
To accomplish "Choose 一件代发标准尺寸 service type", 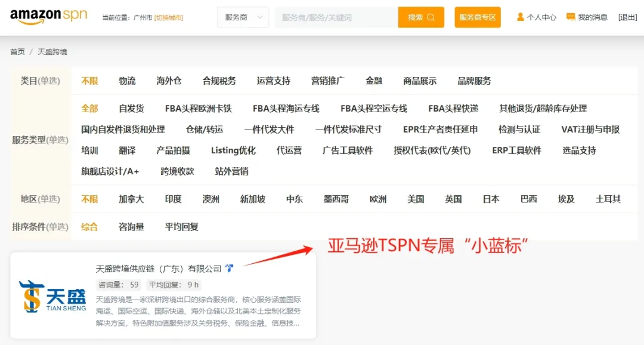I will 349,130.
